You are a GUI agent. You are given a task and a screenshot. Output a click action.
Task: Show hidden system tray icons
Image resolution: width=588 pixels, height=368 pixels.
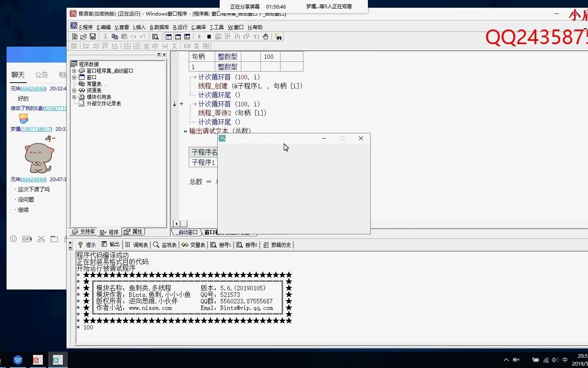(506, 360)
